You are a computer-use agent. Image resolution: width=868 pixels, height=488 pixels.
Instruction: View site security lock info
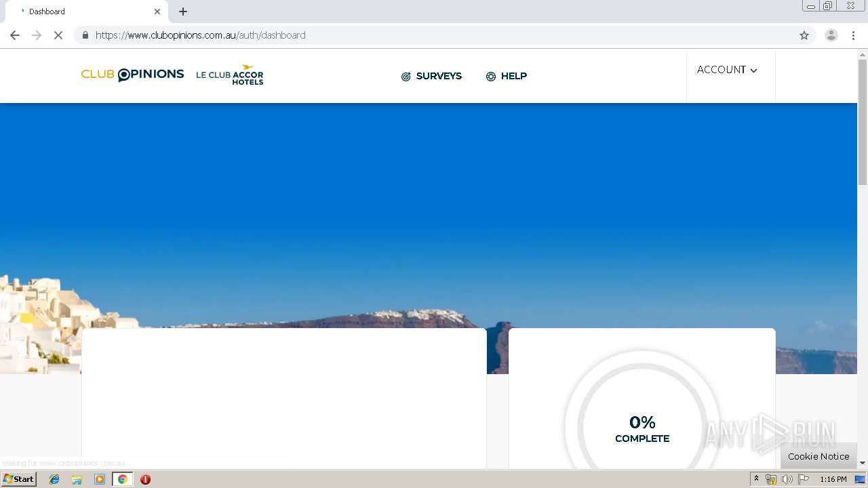[85, 35]
